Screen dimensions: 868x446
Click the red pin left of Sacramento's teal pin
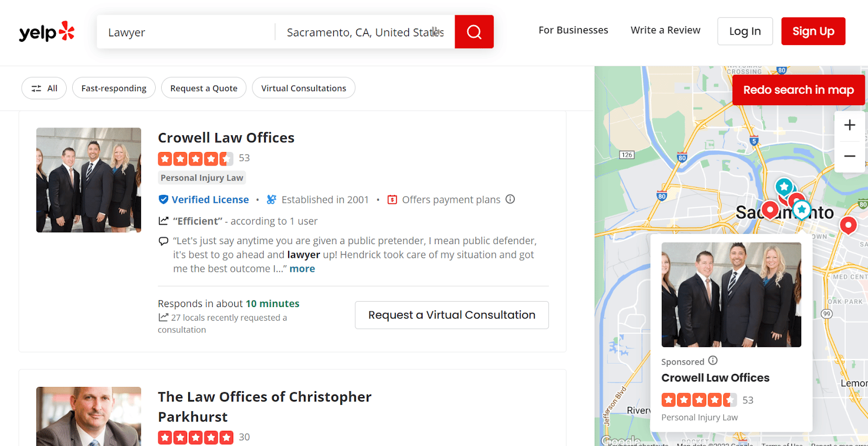770,211
